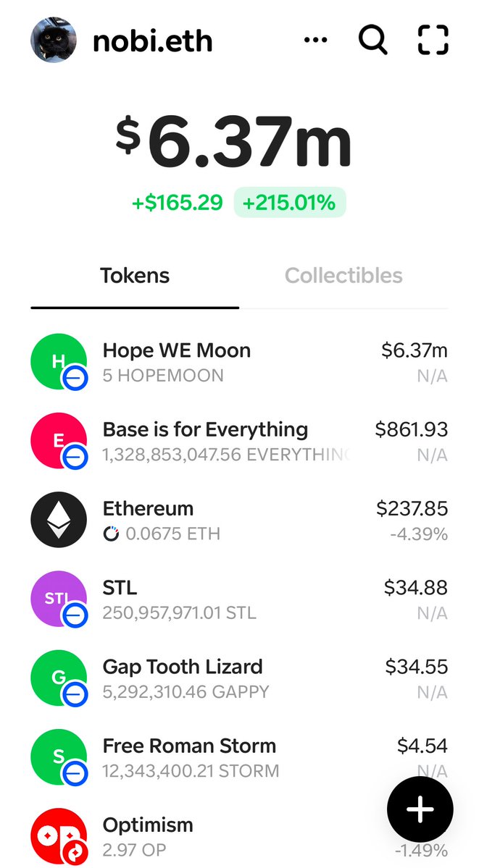
Task: Tap the black plus floating button
Action: (x=420, y=809)
